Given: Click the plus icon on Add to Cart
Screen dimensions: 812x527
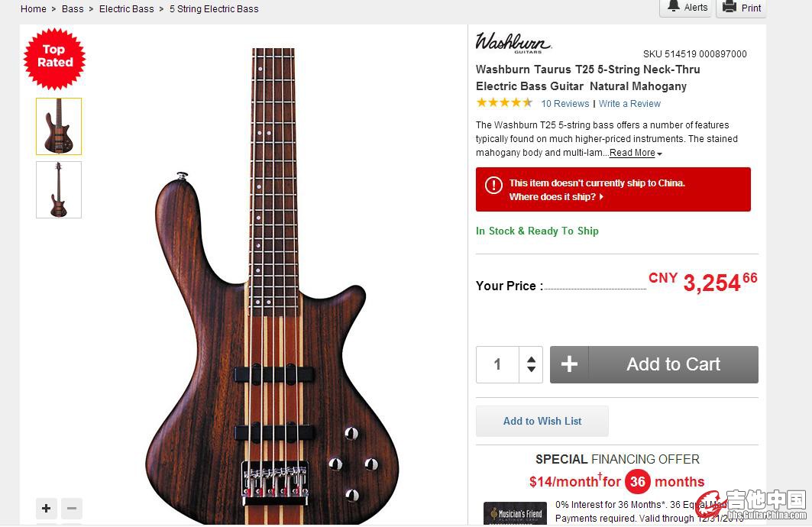Looking at the screenshot, I should click(569, 364).
